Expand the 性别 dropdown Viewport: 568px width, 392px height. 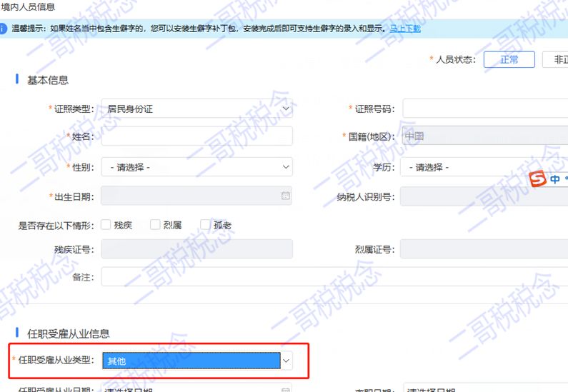pos(196,168)
